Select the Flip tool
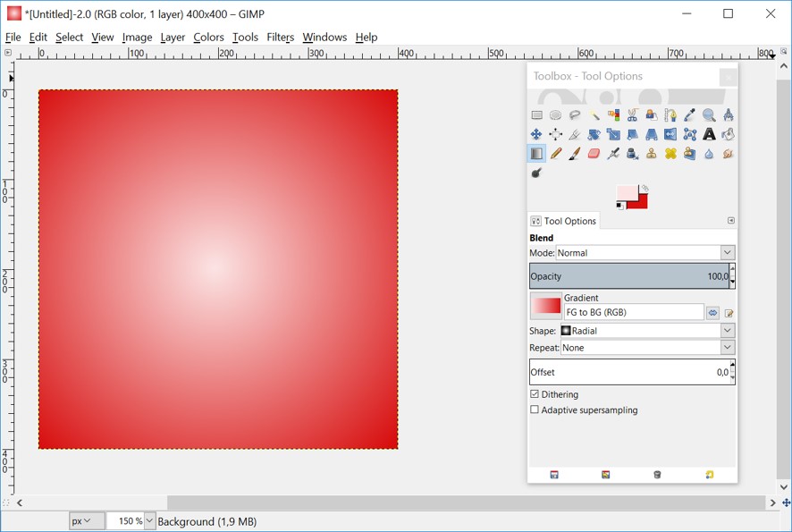Viewport: 792px width, 532px height. coord(670,134)
